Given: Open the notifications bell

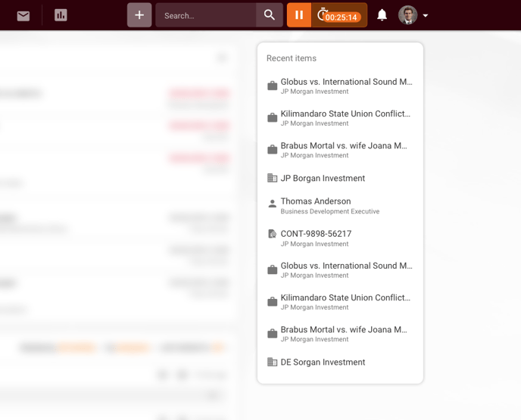Looking at the screenshot, I should [382, 15].
